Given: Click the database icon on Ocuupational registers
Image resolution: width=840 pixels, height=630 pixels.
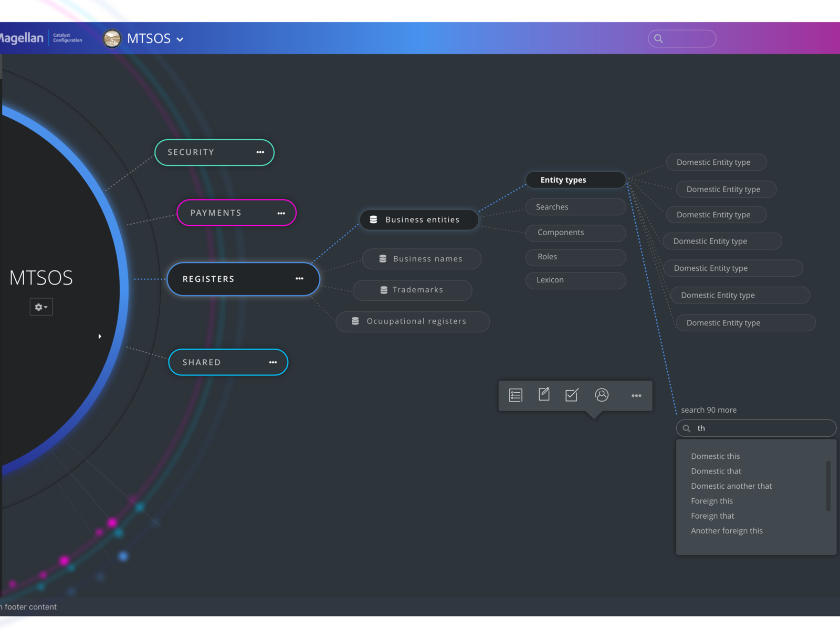Looking at the screenshot, I should tap(355, 321).
